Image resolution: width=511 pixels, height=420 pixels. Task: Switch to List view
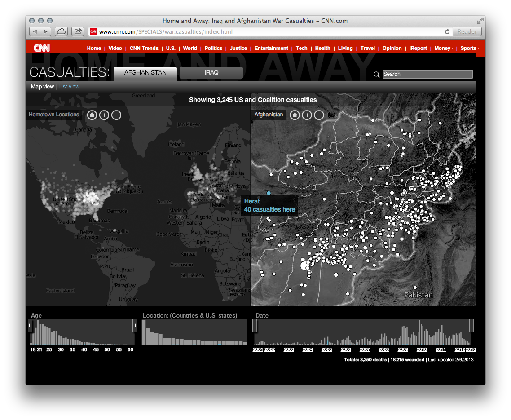69,86
